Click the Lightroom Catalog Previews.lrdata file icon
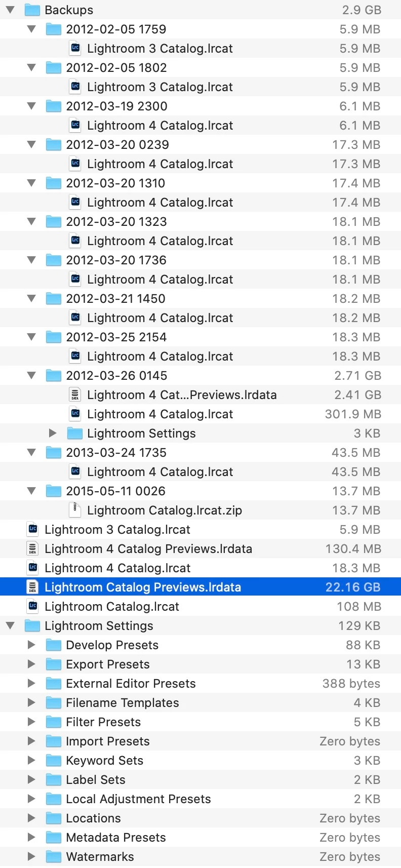 (x=33, y=587)
